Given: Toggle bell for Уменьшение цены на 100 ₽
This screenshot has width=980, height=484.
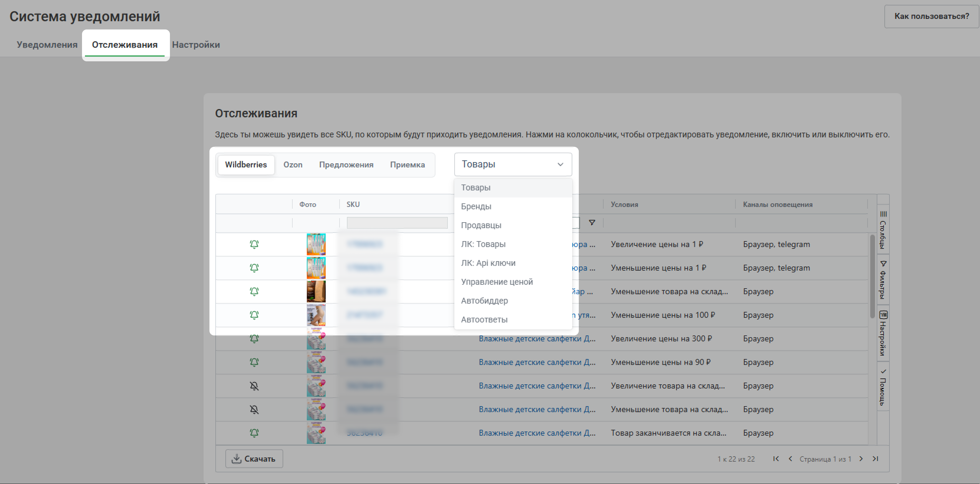Looking at the screenshot, I should tap(254, 315).
